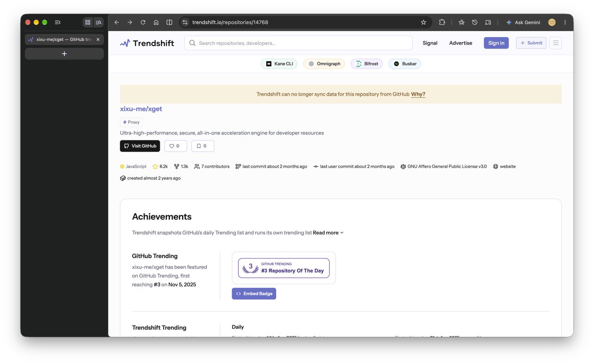The image size is (594, 364).
Task: Click the 7 contributors label
Action: coord(212,167)
